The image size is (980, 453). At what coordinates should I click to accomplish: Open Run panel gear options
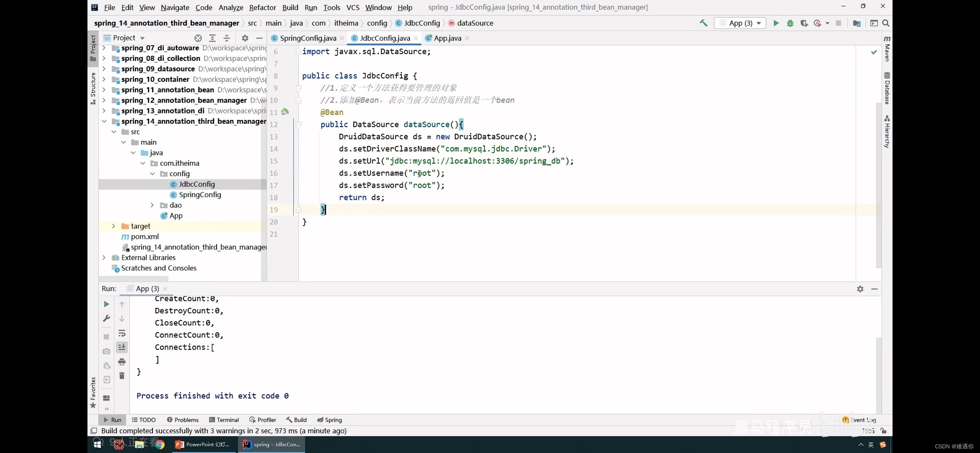[860, 289]
